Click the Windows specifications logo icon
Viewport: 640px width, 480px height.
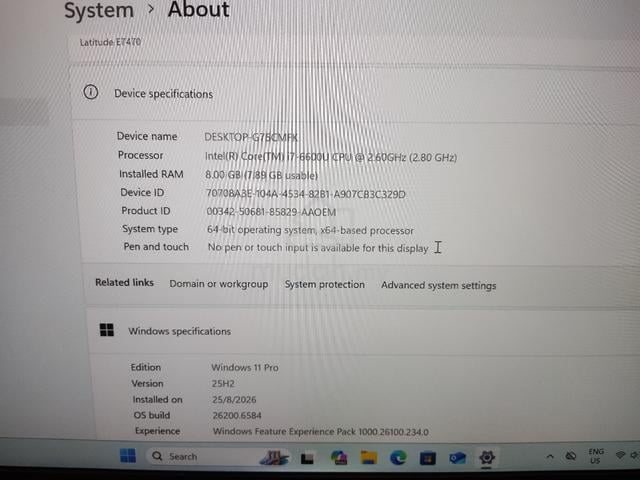(x=107, y=330)
